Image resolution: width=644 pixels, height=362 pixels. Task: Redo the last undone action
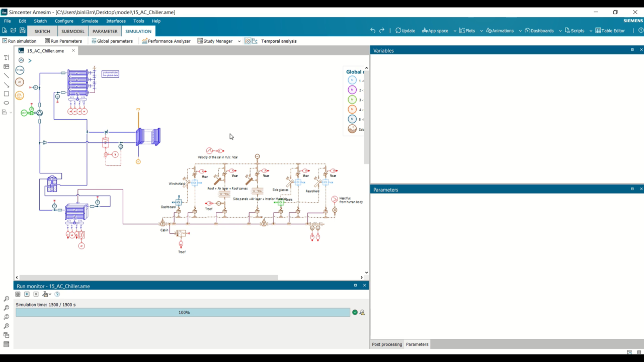(382, 31)
